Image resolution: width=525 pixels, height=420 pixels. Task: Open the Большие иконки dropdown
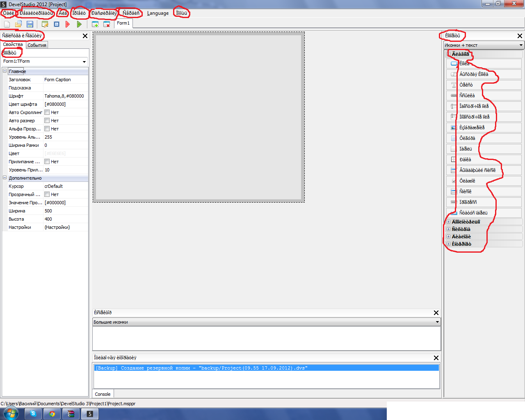click(438, 322)
